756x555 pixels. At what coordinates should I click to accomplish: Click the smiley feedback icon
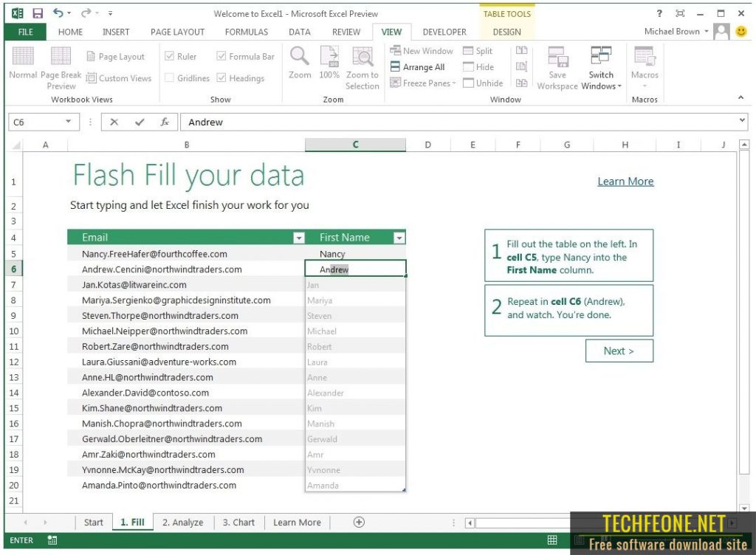point(741,32)
